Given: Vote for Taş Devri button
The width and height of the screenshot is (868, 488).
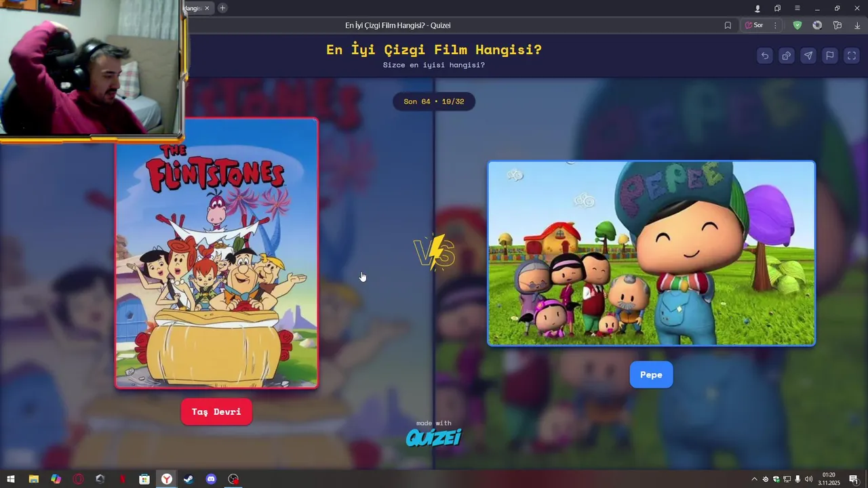Looking at the screenshot, I should (216, 412).
